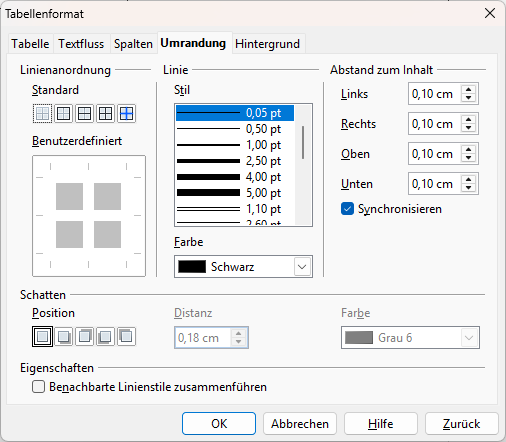The image size is (506, 442).
Task: Decrease the Links spacing value
Action: [x=469, y=98]
